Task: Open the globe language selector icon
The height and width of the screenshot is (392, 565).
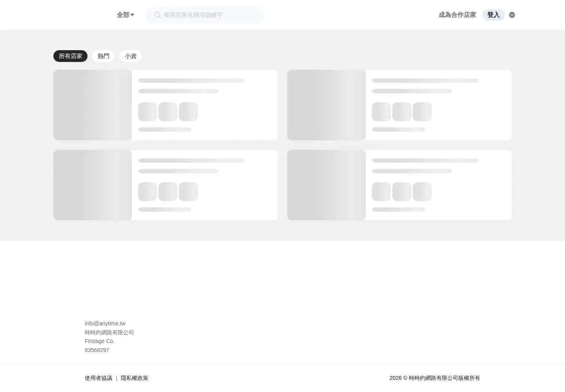Action: [512, 15]
